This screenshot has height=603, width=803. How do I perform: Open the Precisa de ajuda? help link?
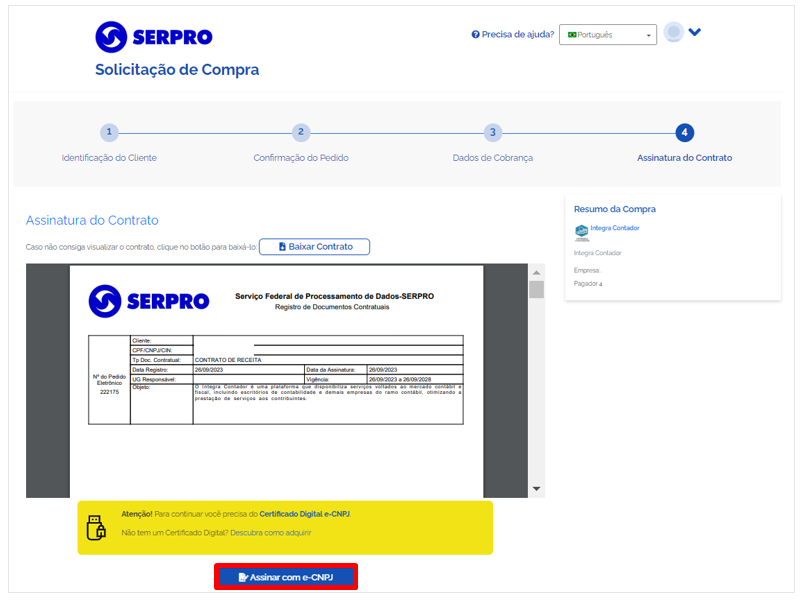(518, 34)
